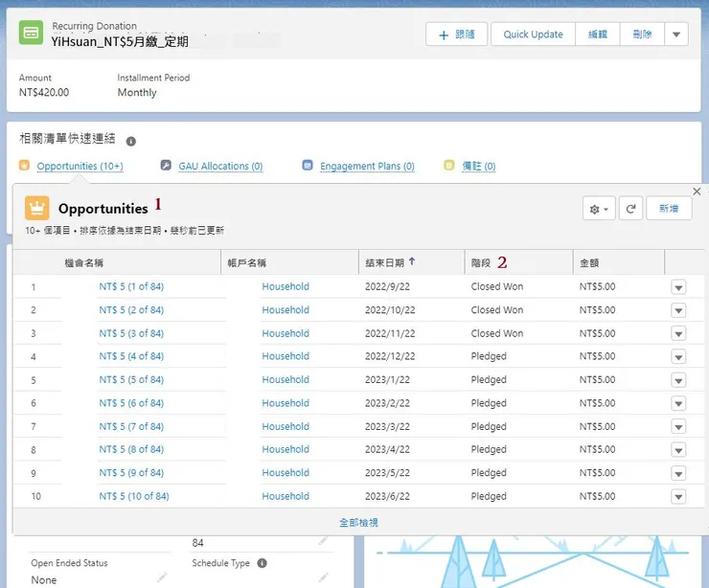Open the list settings gear menu
The height and width of the screenshot is (588, 709).
point(599,209)
